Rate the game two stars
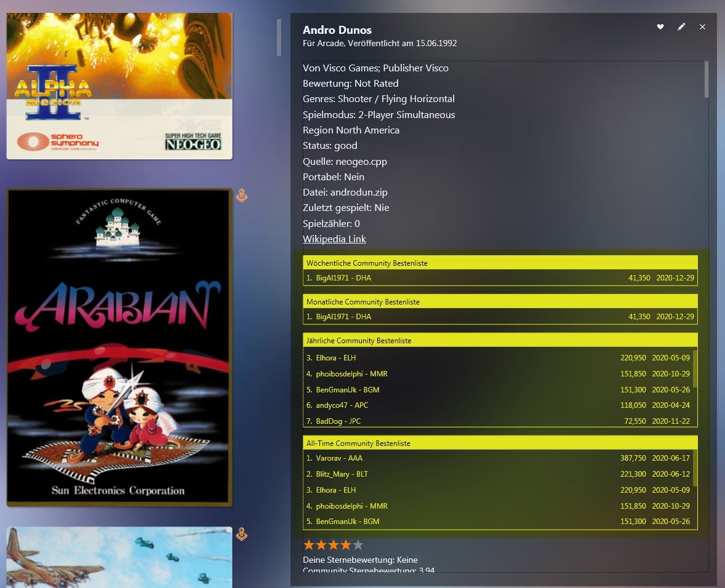This screenshot has width=725, height=588. pyautogui.click(x=321, y=545)
